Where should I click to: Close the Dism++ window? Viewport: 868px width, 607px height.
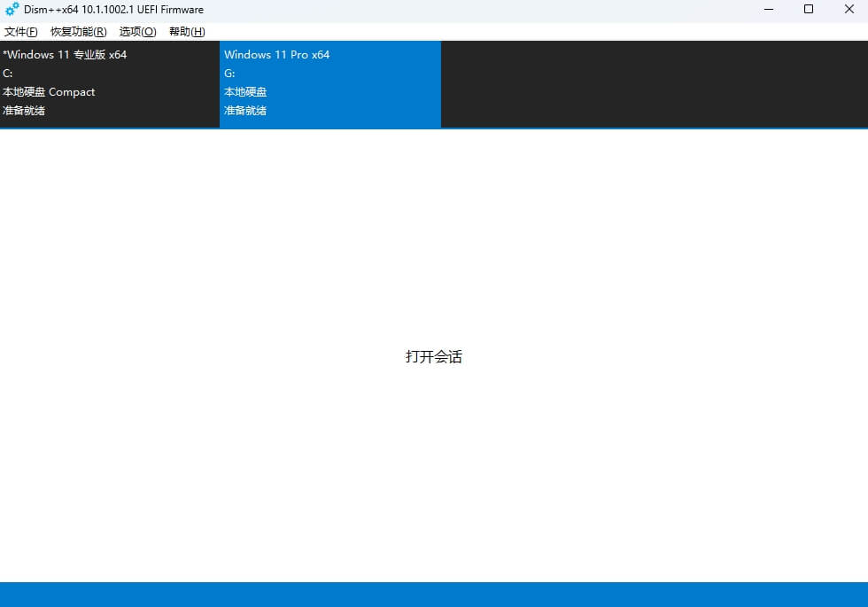click(x=848, y=10)
